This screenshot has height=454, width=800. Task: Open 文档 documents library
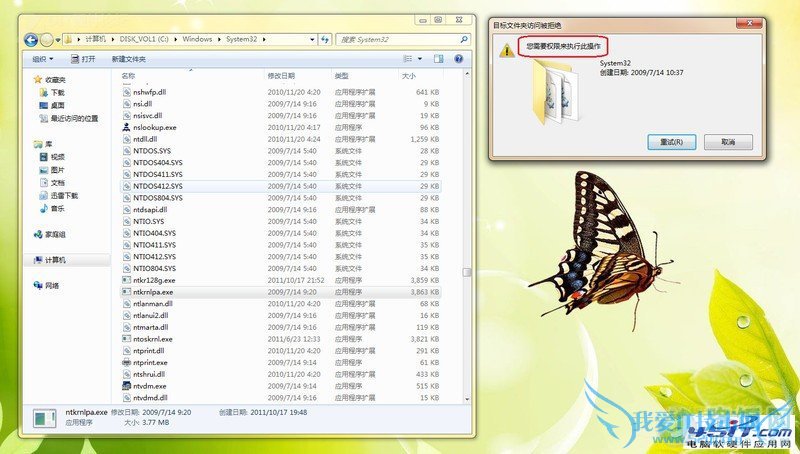pyautogui.click(x=52, y=183)
